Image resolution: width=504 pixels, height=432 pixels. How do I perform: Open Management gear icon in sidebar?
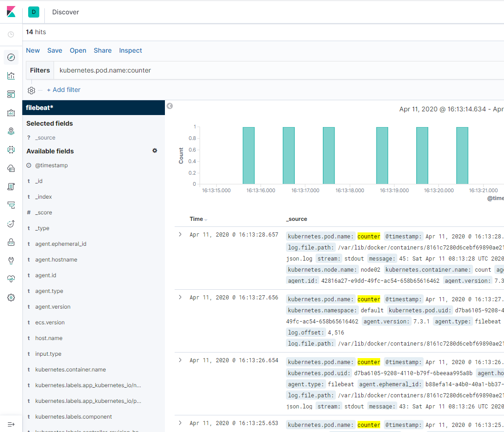[11, 298]
